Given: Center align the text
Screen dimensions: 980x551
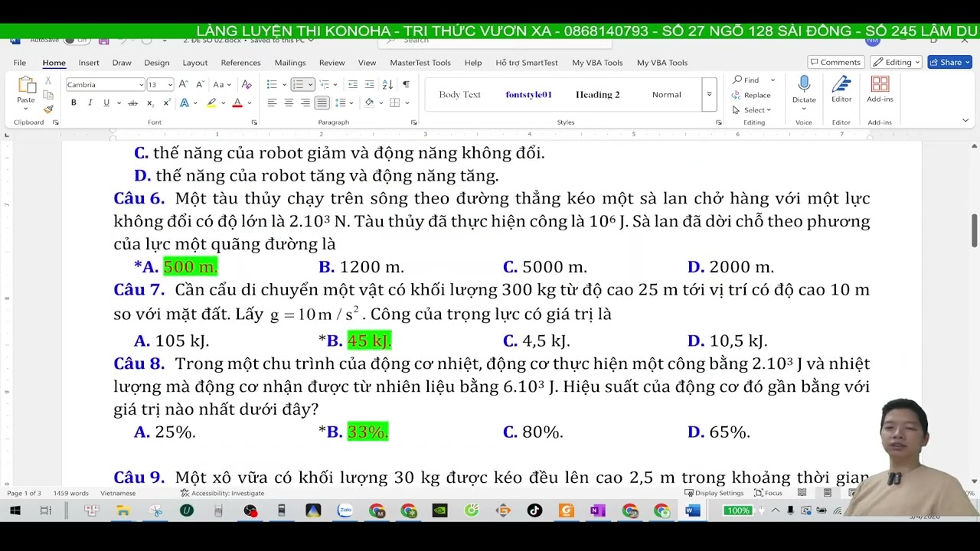Looking at the screenshot, I should click(289, 103).
